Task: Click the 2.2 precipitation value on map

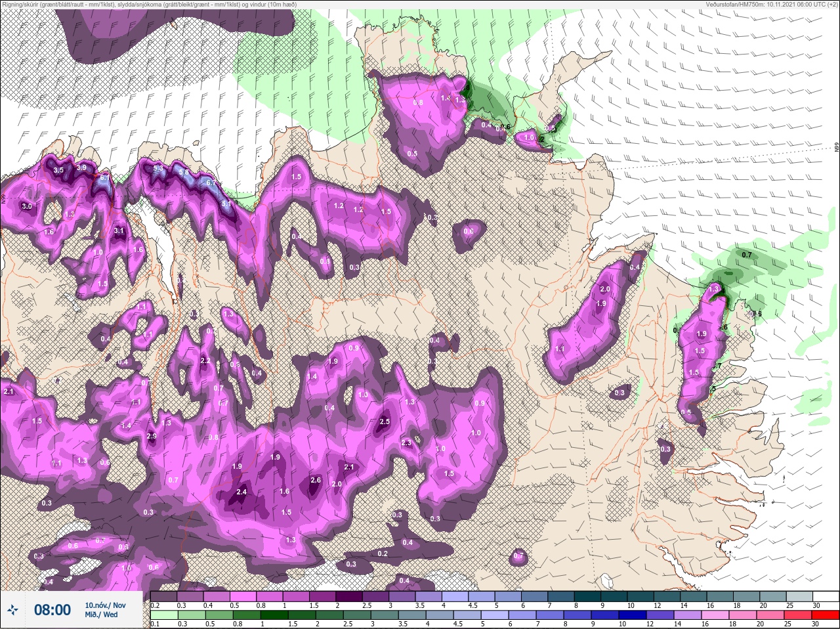Action: click(x=205, y=360)
